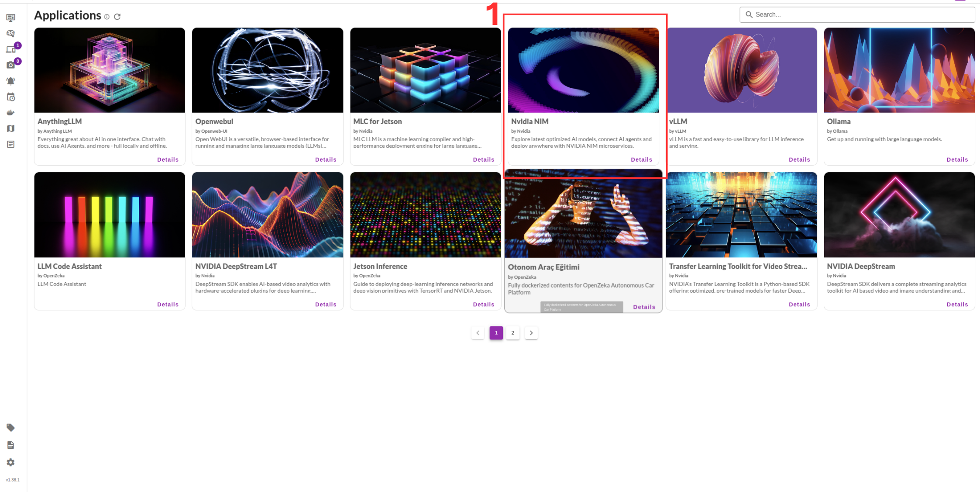Go to pagination page 1

point(496,333)
